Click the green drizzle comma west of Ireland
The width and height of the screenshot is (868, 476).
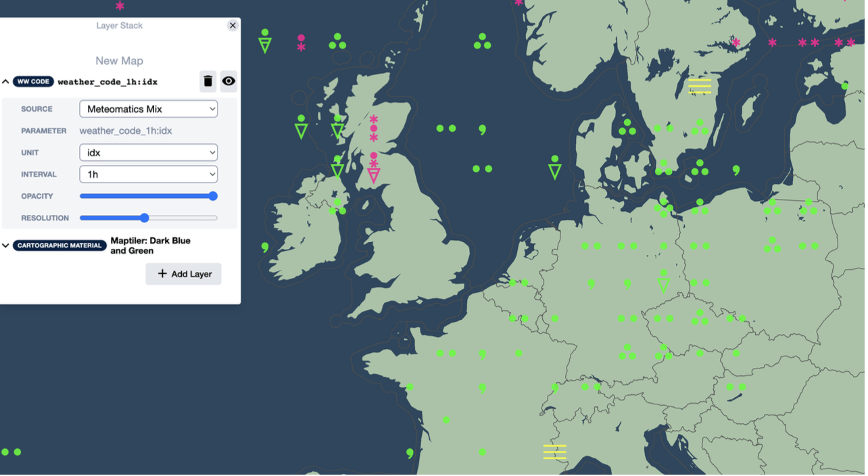coord(266,247)
